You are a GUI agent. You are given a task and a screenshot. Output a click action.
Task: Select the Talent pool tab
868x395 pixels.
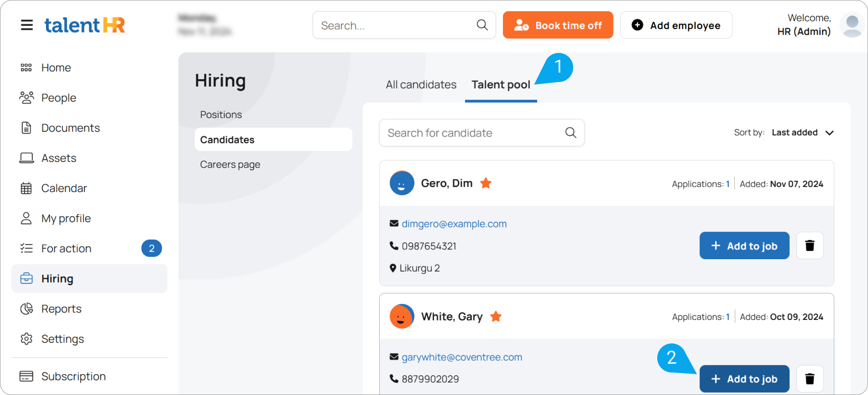501,85
